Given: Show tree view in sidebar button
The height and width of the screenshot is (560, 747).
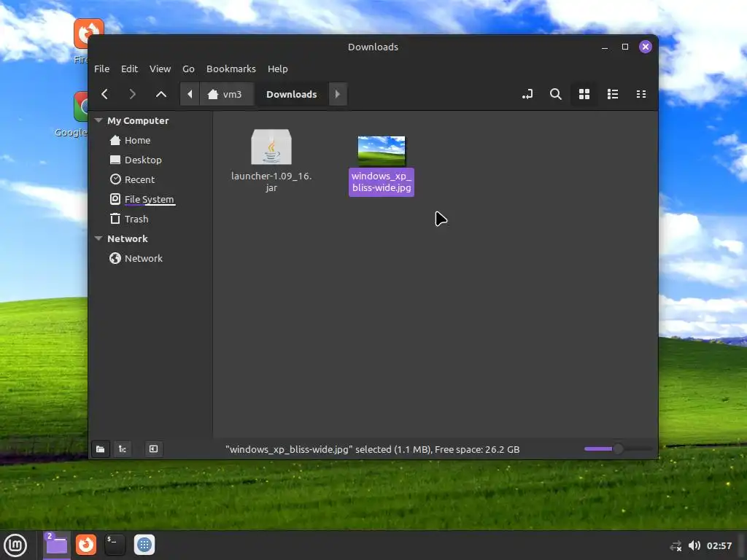Looking at the screenshot, I should click(x=123, y=449).
